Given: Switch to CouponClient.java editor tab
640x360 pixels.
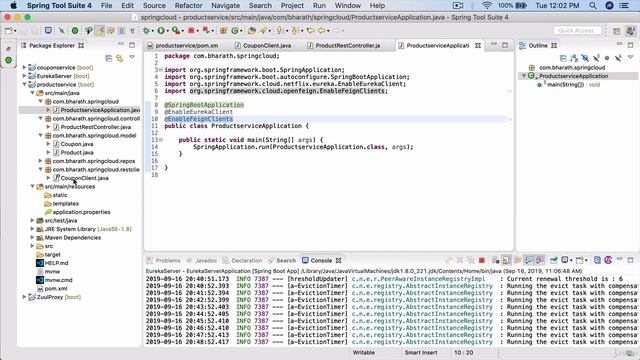Looking at the screenshot, I should tap(262, 45).
